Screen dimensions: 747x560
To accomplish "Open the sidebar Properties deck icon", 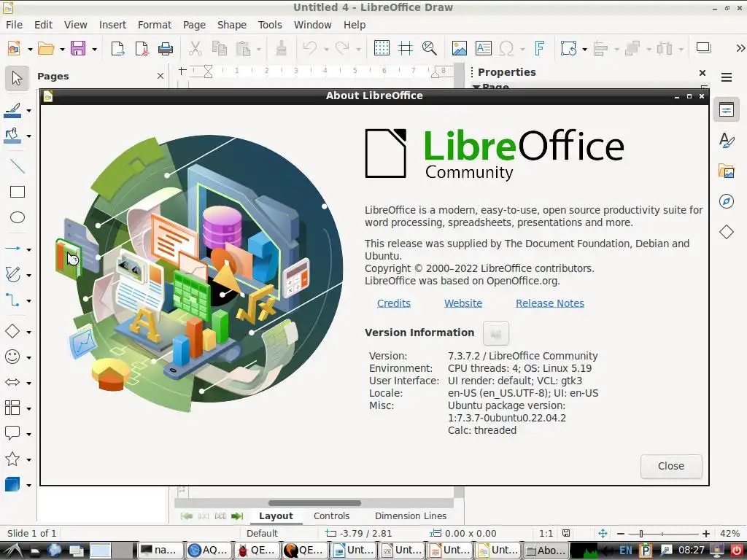I will point(727,110).
